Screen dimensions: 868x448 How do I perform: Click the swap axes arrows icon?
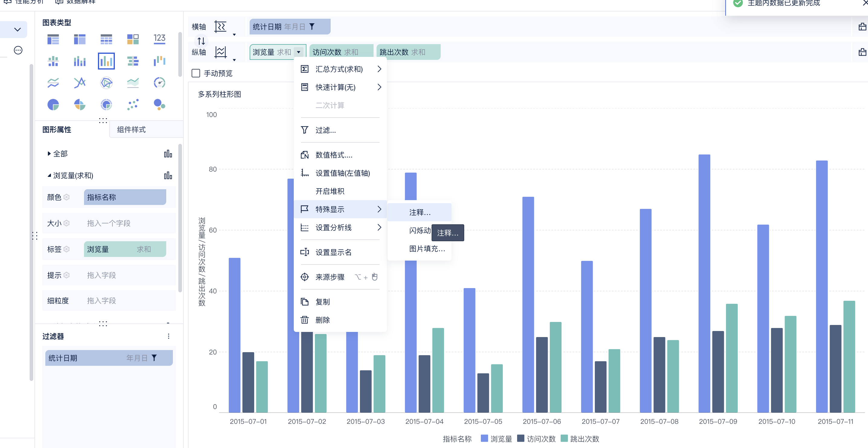coord(201,41)
